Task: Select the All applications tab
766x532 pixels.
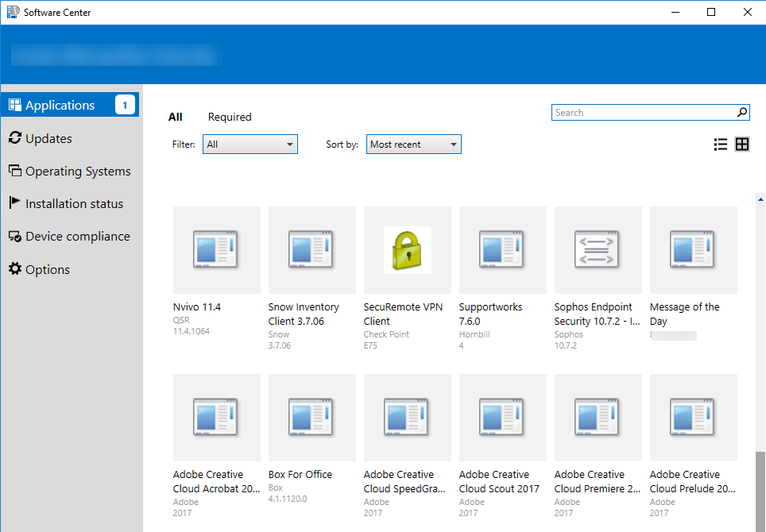Action: coord(176,117)
